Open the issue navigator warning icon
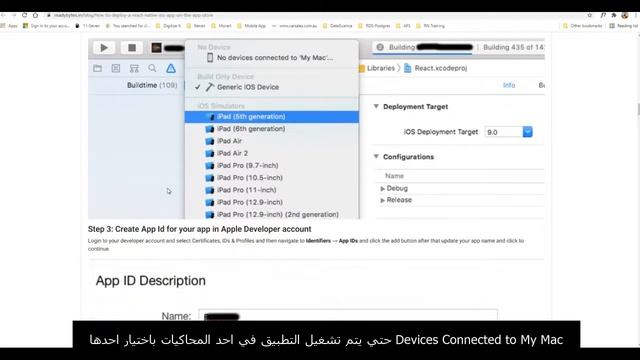Screen dimensions: 640x360 point(171,68)
